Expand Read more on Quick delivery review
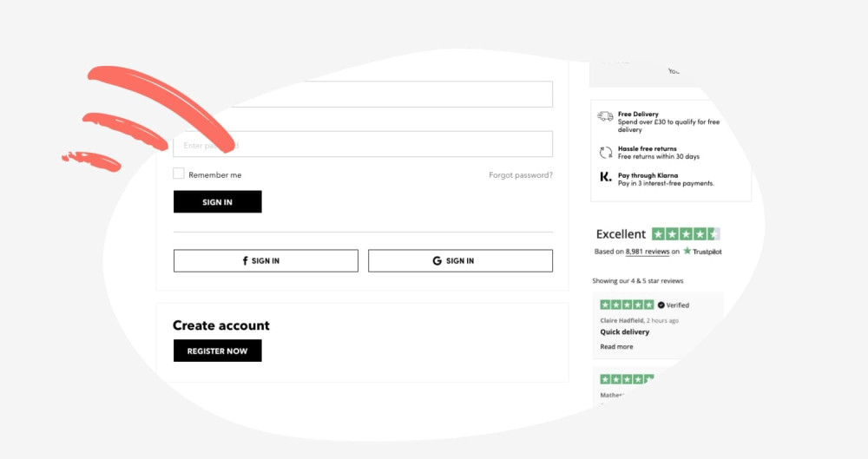The image size is (868, 459). pos(616,347)
